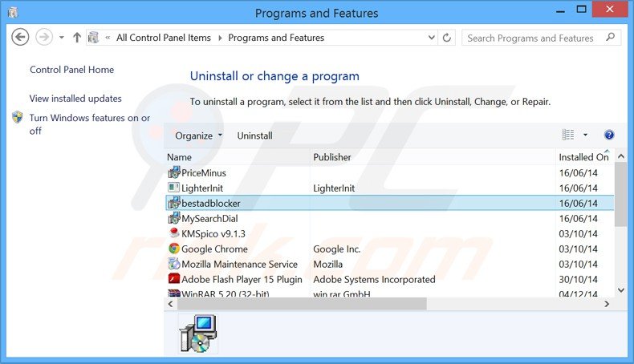Screen dimensions: 634x364
Task: Select the KMSpico v9.1.3 icon
Action: pos(174,233)
